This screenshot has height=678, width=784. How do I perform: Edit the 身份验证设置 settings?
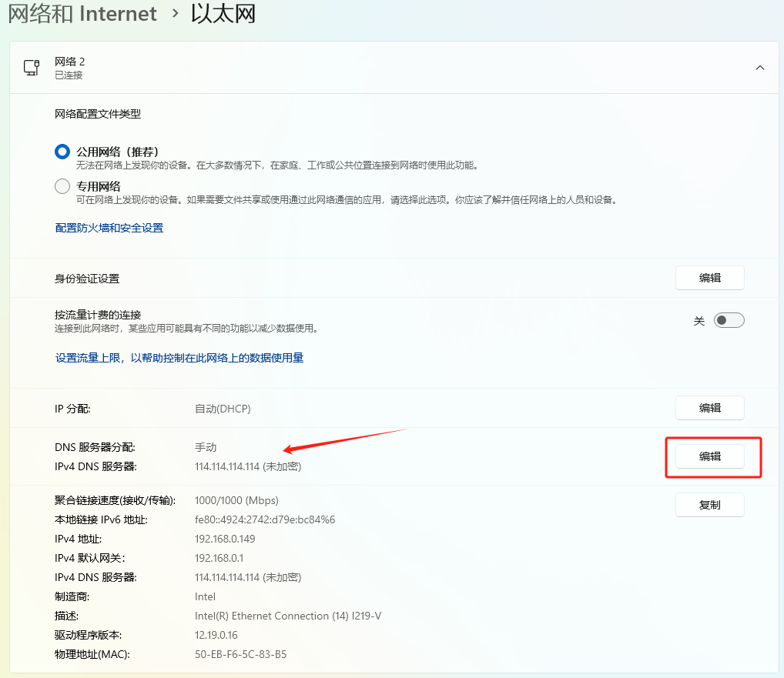coord(709,278)
